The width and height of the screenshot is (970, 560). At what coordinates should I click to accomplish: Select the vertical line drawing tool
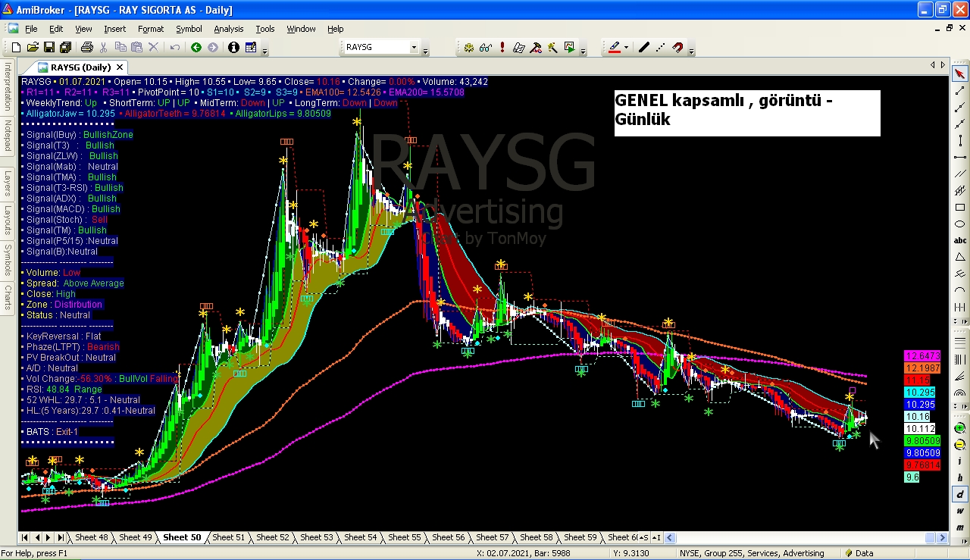pyautogui.click(x=960, y=140)
